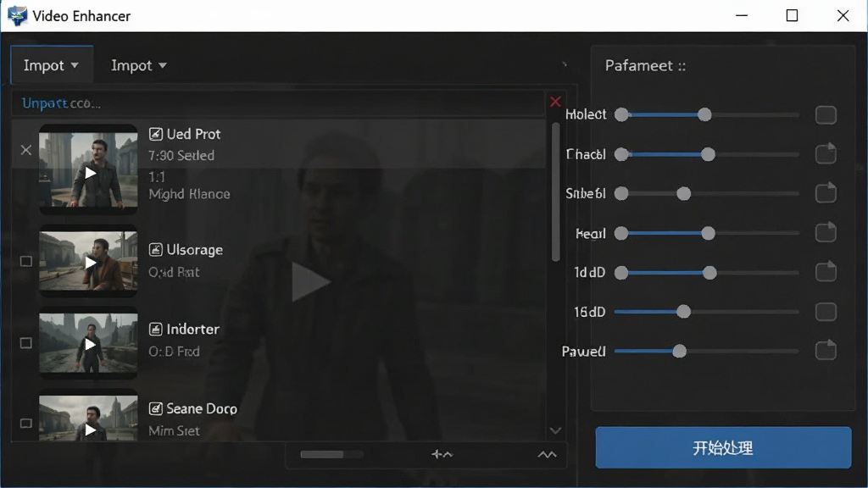Tick the checkbox for Indorter

pos(26,343)
